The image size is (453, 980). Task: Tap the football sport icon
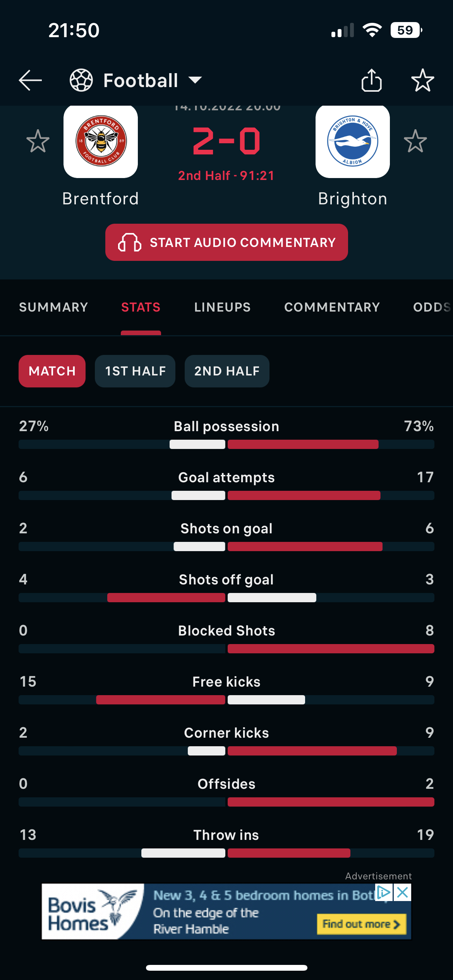(81, 81)
